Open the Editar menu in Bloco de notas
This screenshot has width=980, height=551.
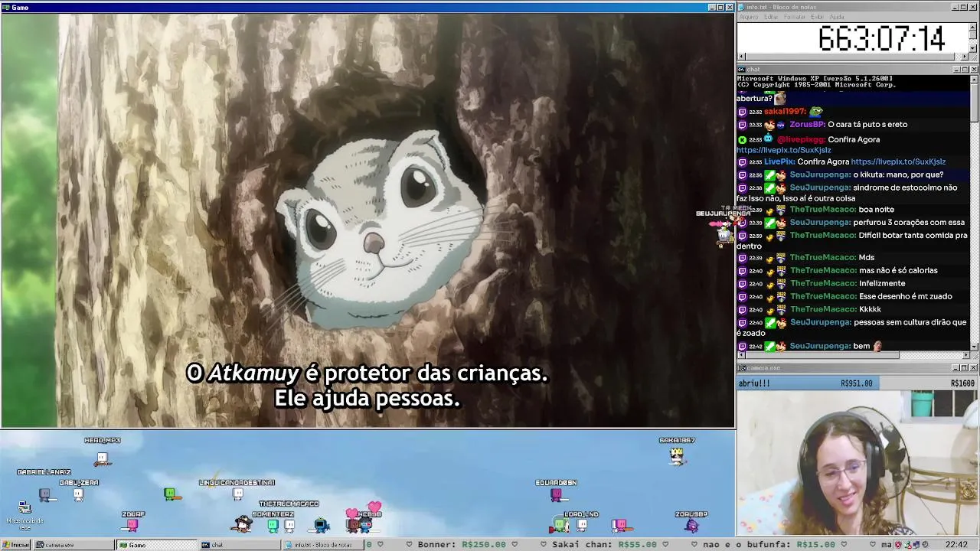click(x=770, y=17)
